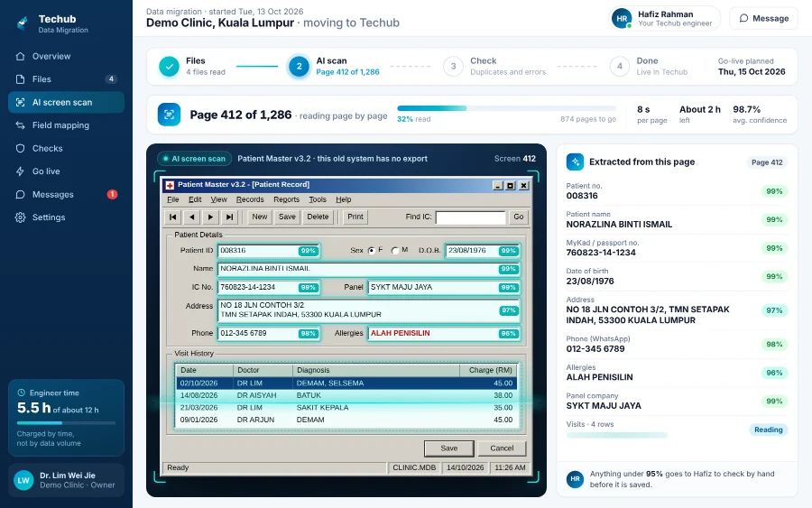Open Help menu in Patient Master
Screen dimensions: 812x508
[344, 199]
